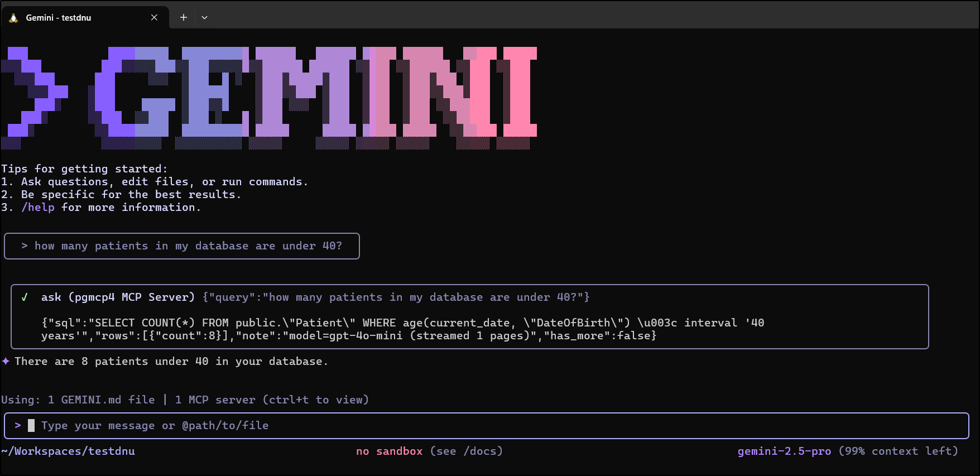This screenshot has height=476, width=980.
Task: Click tip 'Ask questions, edit files, or run commands.'
Action: [x=165, y=182]
